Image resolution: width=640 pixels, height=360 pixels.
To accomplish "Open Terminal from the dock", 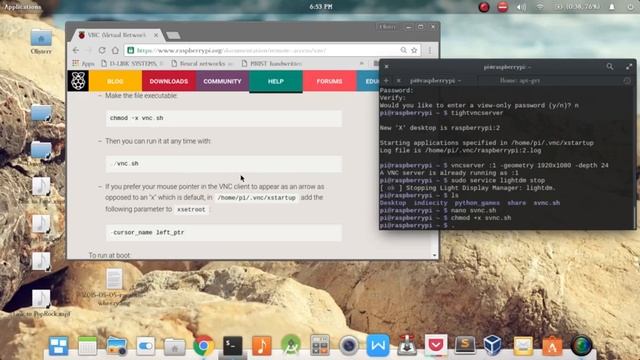I will (x=233, y=346).
